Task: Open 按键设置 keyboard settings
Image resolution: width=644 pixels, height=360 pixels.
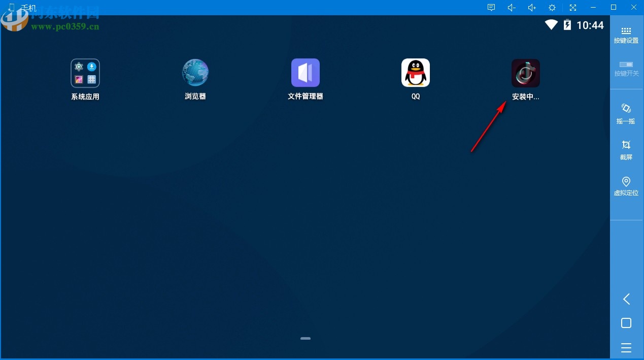Action: [626, 36]
